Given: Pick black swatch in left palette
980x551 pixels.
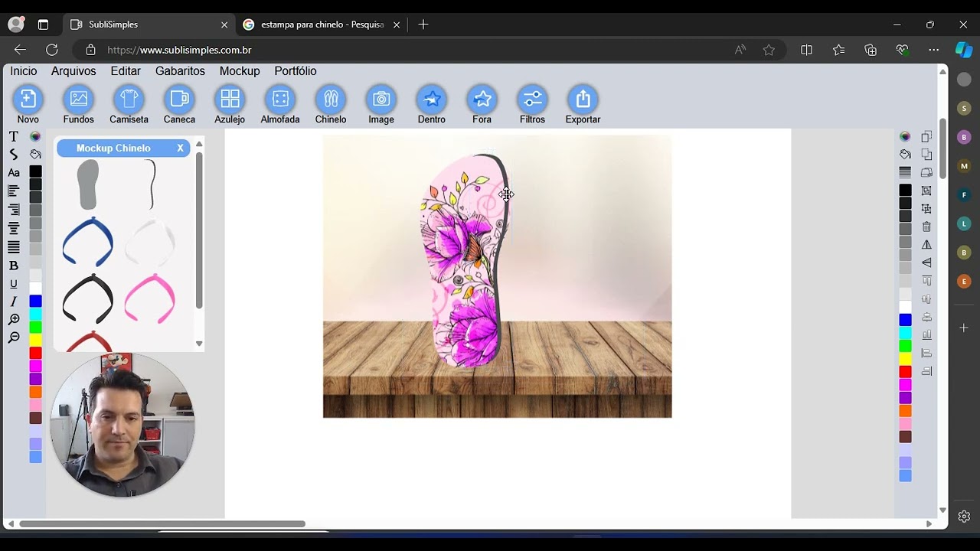Looking at the screenshot, I should (x=35, y=171).
